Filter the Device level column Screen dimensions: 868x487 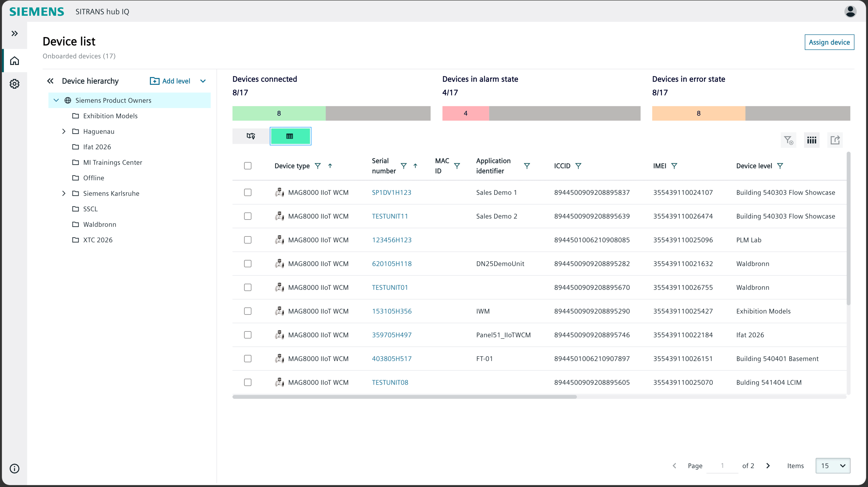tap(780, 166)
